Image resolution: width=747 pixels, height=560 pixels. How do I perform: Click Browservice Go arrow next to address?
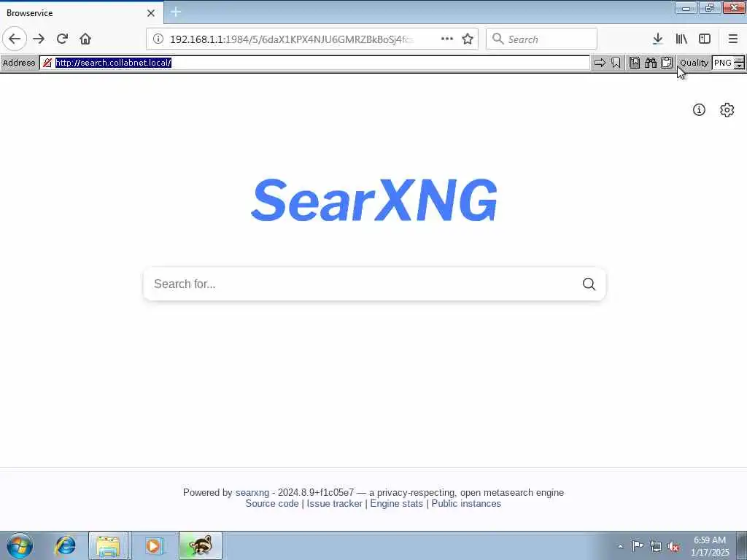click(x=600, y=63)
